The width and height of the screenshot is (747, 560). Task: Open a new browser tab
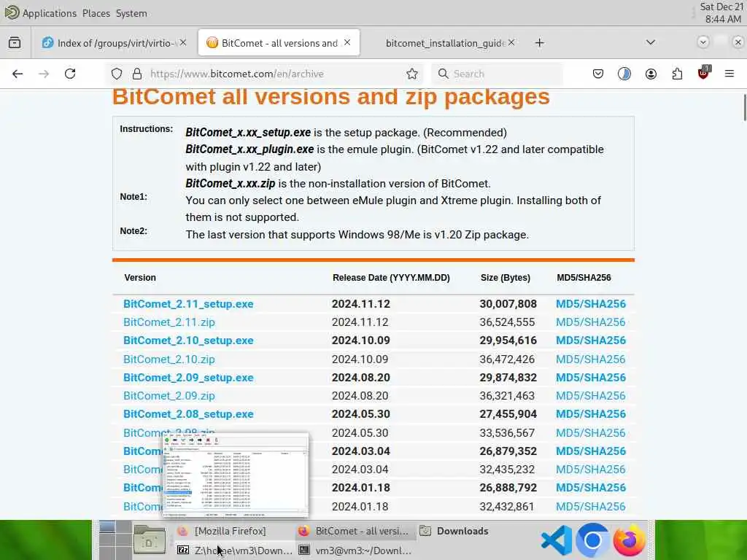click(x=539, y=43)
